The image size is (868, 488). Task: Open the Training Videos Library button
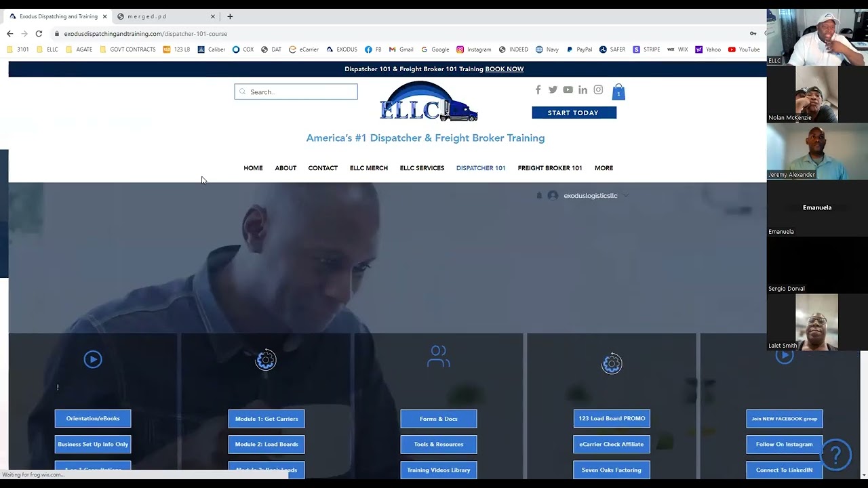pos(439,470)
